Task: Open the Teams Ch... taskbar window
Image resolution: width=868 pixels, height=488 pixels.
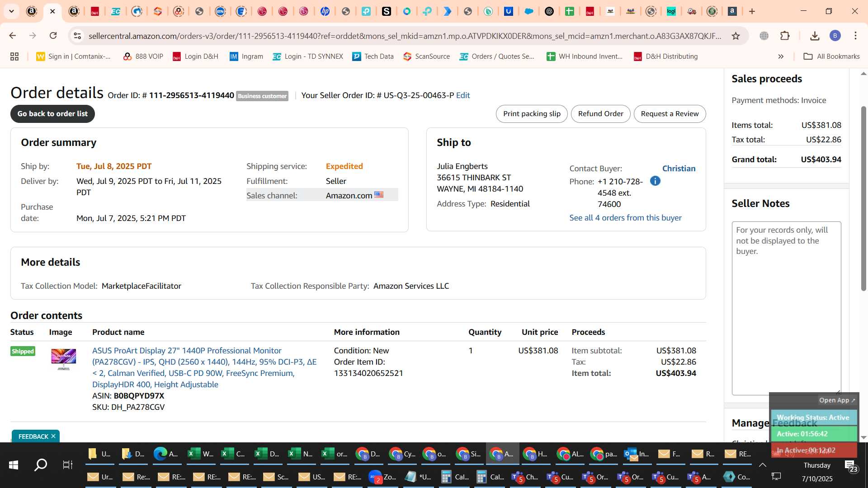Action: [x=524, y=477]
